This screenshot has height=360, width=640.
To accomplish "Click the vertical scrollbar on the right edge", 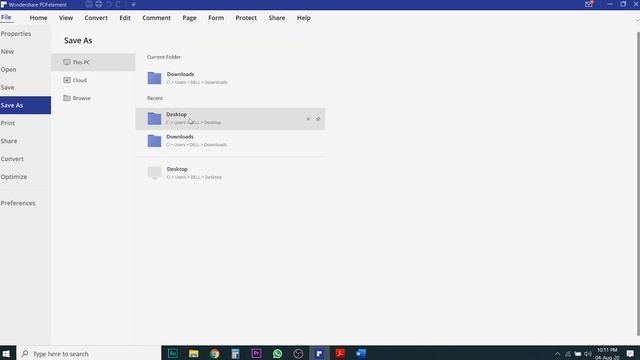I will [x=638, y=184].
